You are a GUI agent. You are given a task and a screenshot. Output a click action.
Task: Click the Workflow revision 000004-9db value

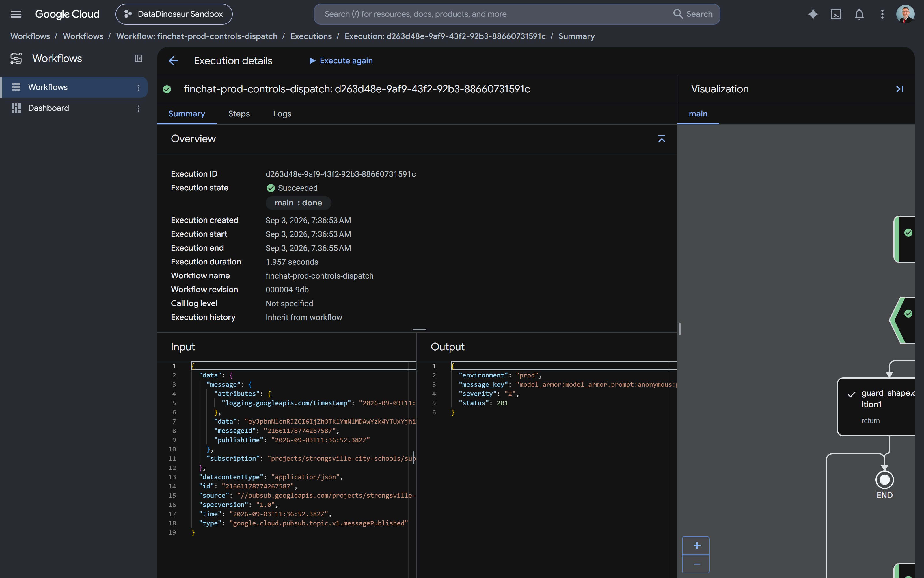[287, 290]
